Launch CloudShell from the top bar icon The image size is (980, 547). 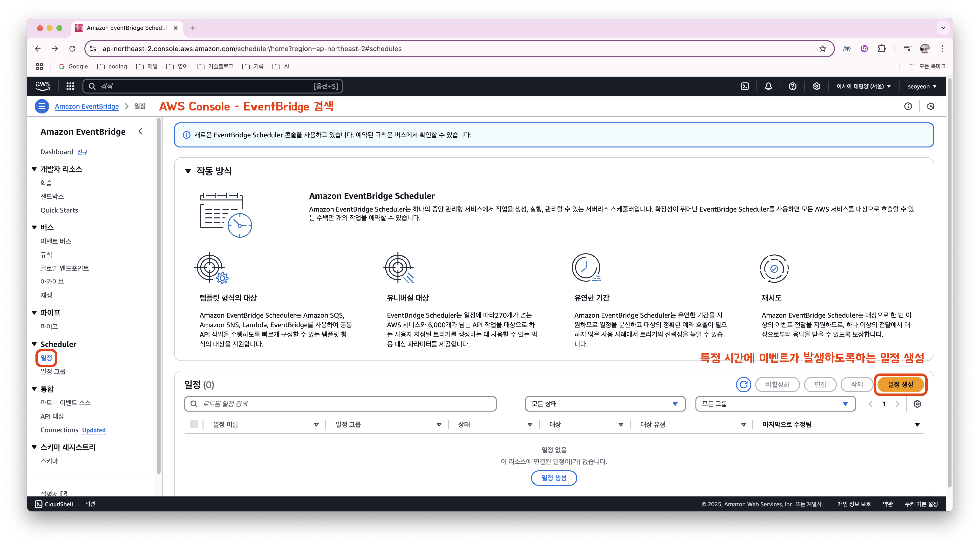745,86
